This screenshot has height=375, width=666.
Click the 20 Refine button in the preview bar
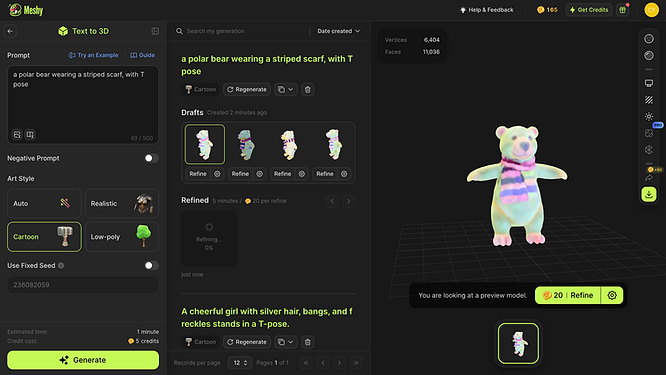[568, 295]
